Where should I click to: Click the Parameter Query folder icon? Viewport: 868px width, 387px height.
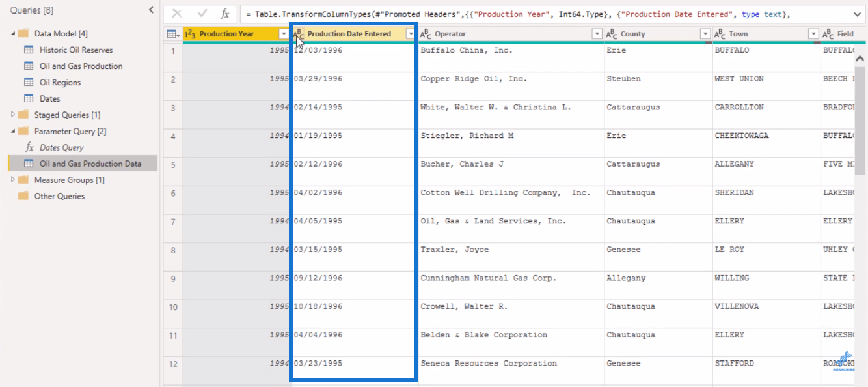point(23,131)
